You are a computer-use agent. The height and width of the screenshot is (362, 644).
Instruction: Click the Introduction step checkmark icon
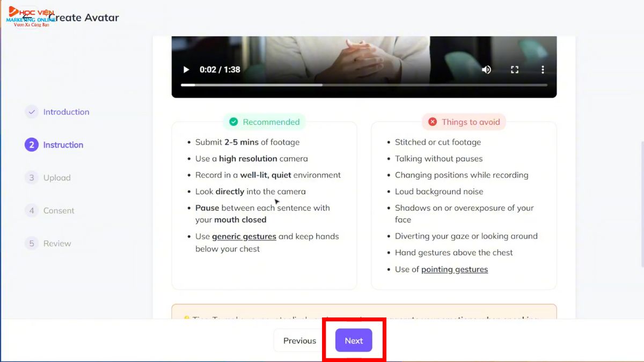(x=32, y=112)
